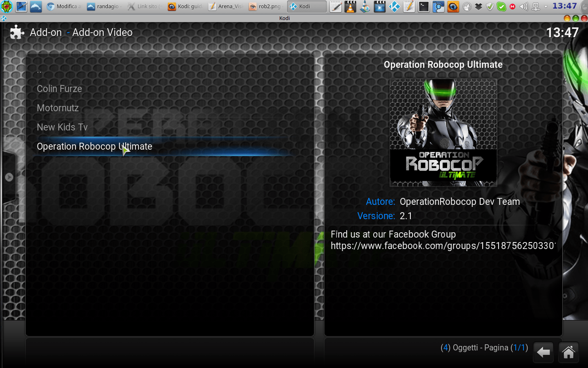
Task: Open the disc-with-cone media launcher
Action: click(x=365, y=7)
